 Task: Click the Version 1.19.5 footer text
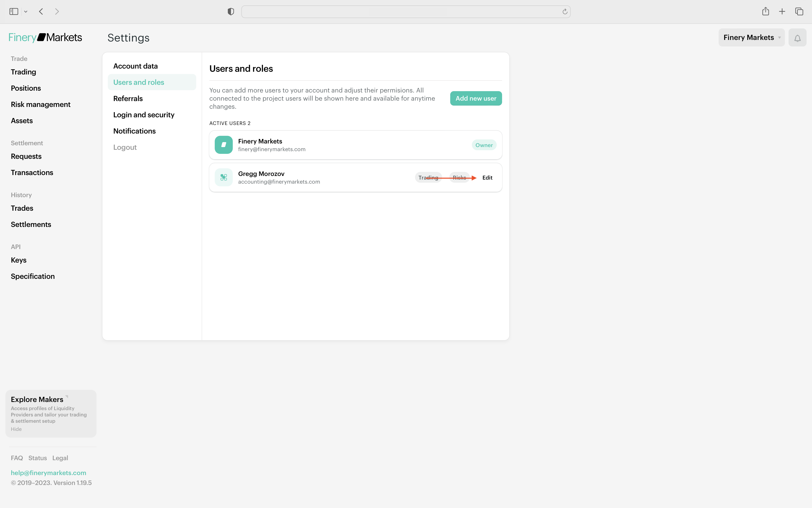pos(73,483)
